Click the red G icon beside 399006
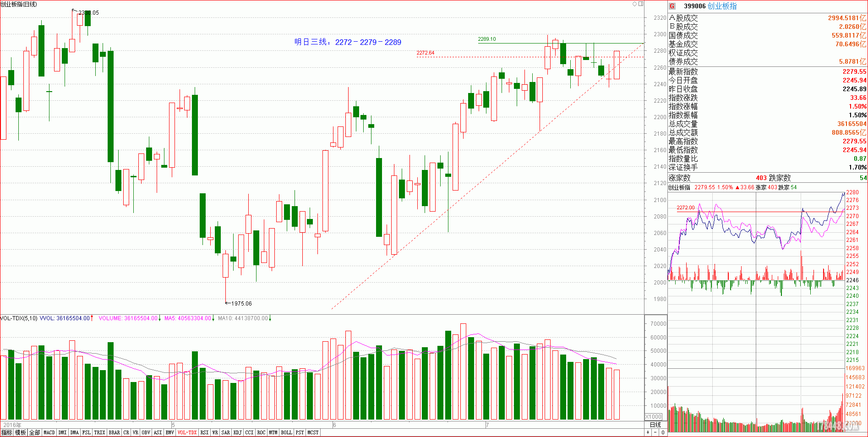The width and height of the screenshot is (868, 437). click(x=672, y=6)
